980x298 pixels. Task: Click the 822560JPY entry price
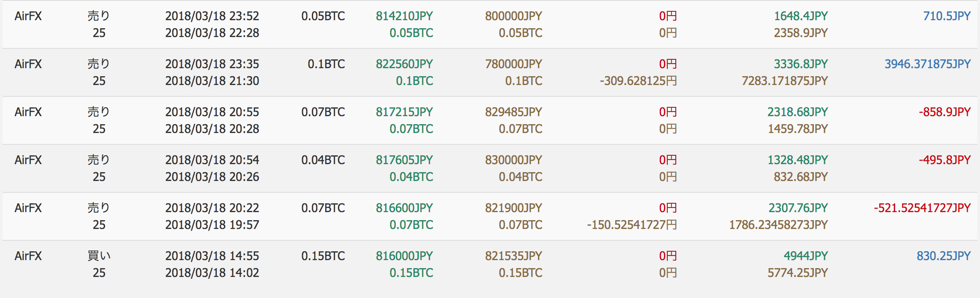(x=404, y=64)
